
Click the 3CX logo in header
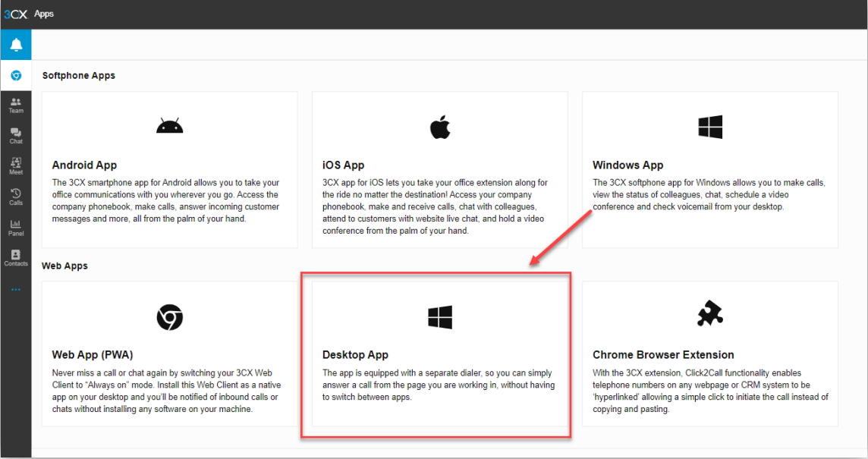pos(15,14)
